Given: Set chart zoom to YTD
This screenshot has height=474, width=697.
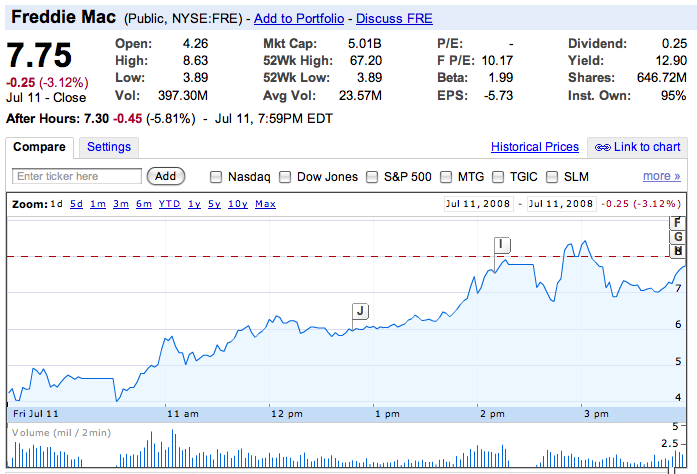Looking at the screenshot, I should pyautogui.click(x=170, y=204).
